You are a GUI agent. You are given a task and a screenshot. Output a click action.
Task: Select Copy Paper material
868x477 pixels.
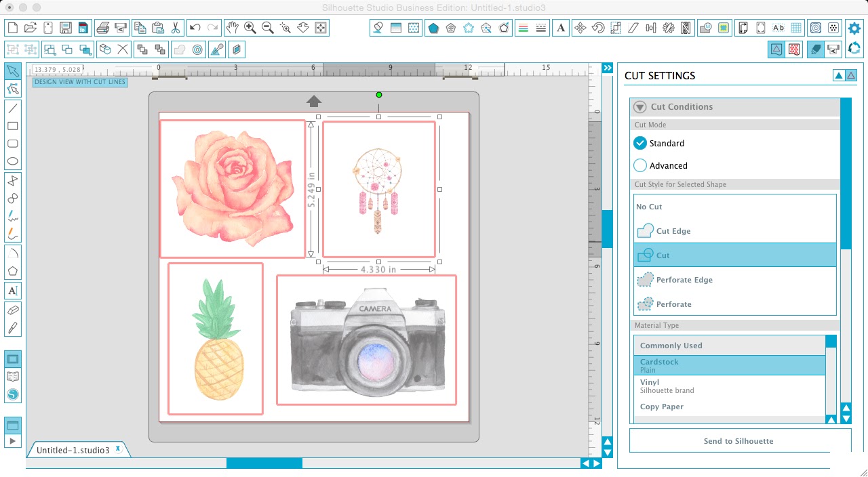[730, 407]
